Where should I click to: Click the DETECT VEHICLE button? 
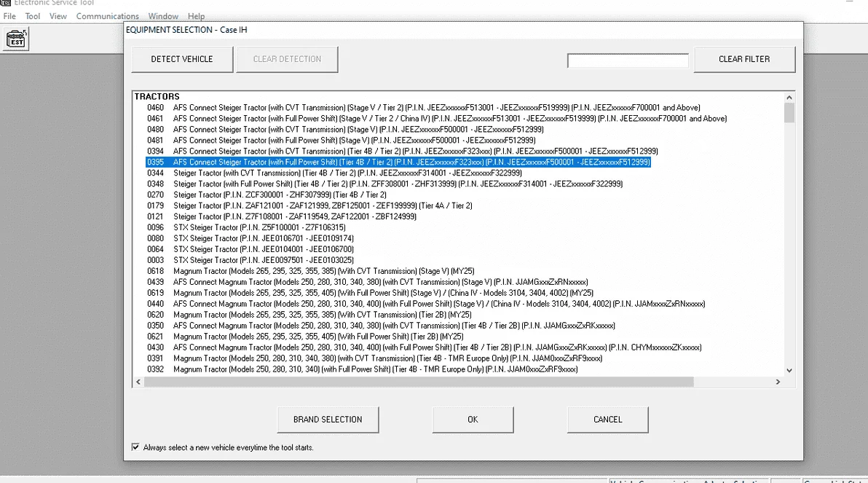(x=181, y=59)
